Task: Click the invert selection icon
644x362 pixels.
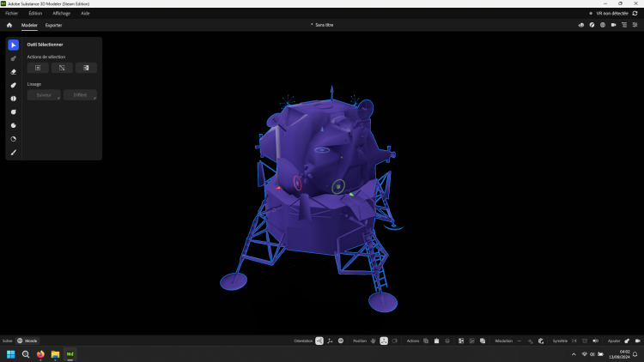Action: (86, 68)
